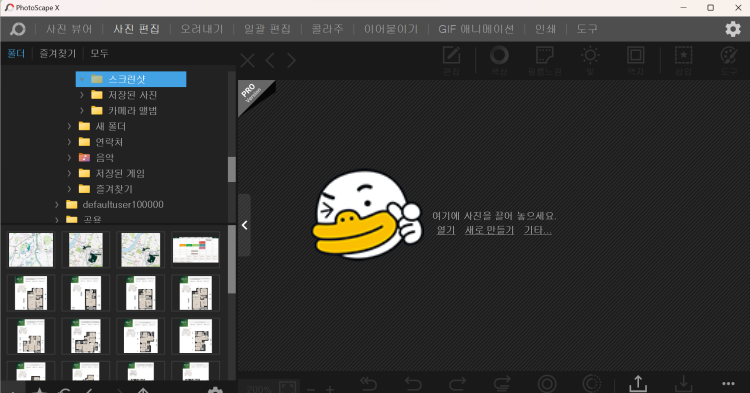Collapse the 스크린샷 folder chevron
This screenshot has width=750, height=393.
coord(82,79)
